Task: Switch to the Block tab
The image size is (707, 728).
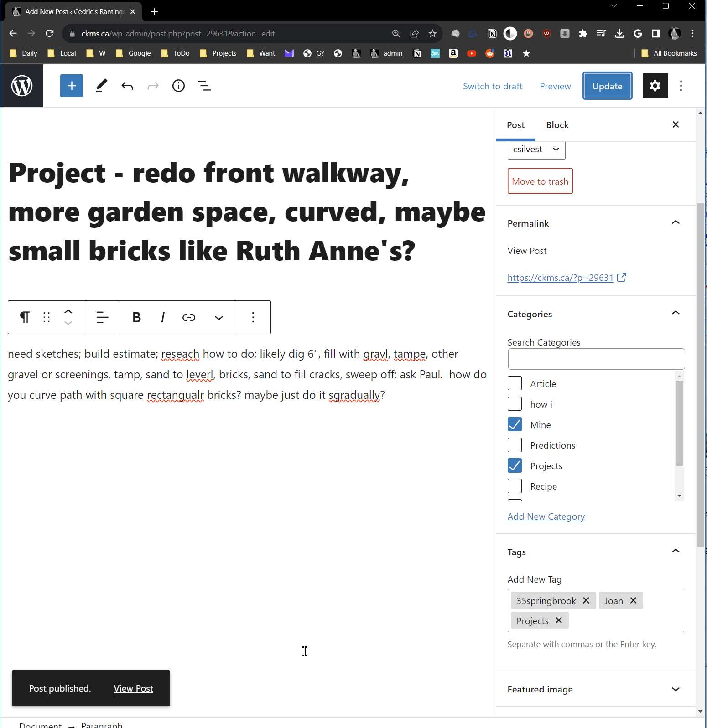Action: [x=557, y=125]
